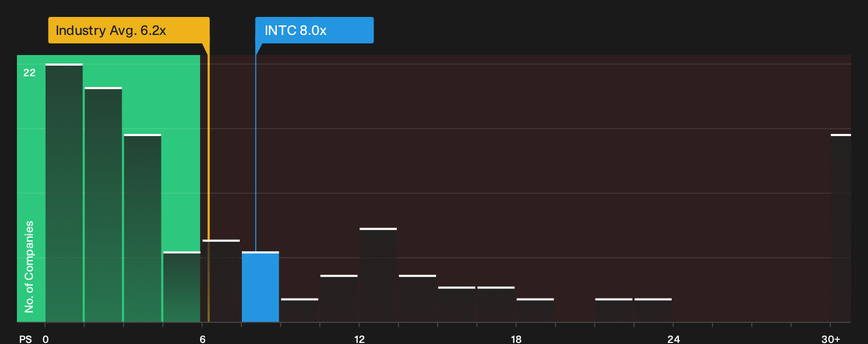Click the x-axis label 30+

(830, 339)
